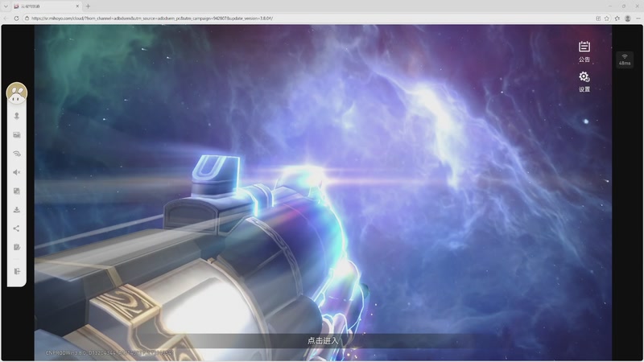The width and height of the screenshot is (644, 362).
Task: Click the round mascot avatar on the sidebar
Action: [x=17, y=93]
